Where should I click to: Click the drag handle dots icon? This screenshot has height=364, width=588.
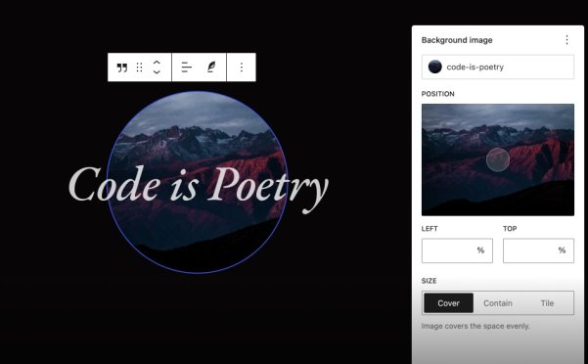tap(140, 68)
